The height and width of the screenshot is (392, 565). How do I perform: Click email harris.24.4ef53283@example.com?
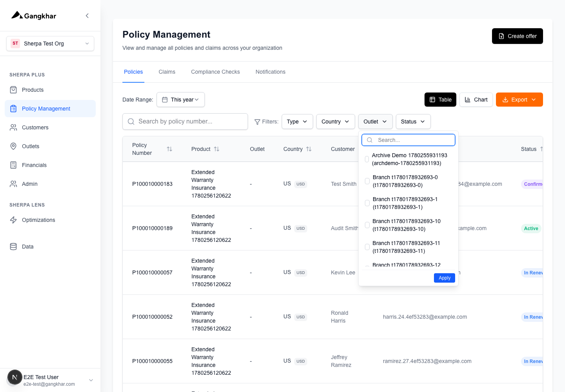[425, 317]
